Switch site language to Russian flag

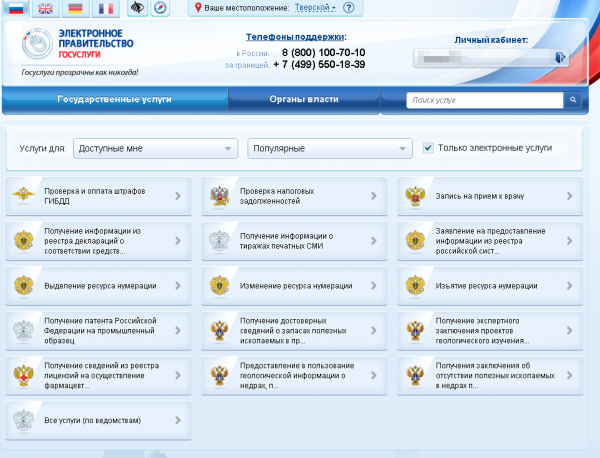pos(16,8)
